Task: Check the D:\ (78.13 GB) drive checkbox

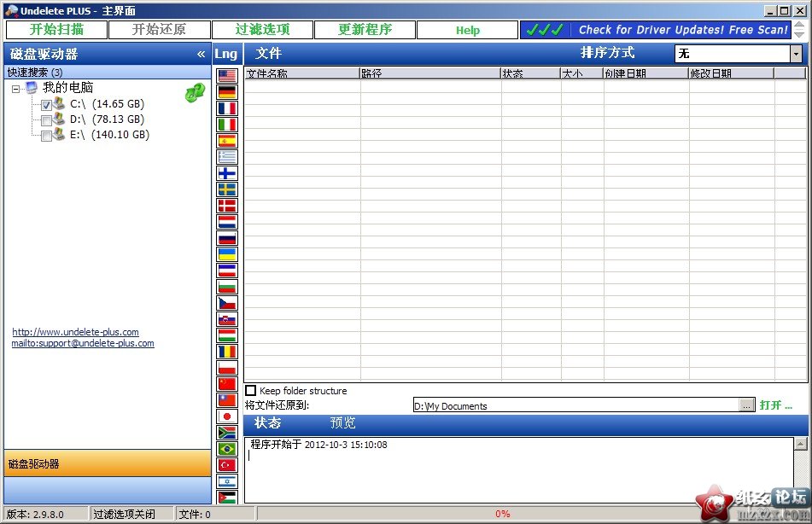Action: 46,120
